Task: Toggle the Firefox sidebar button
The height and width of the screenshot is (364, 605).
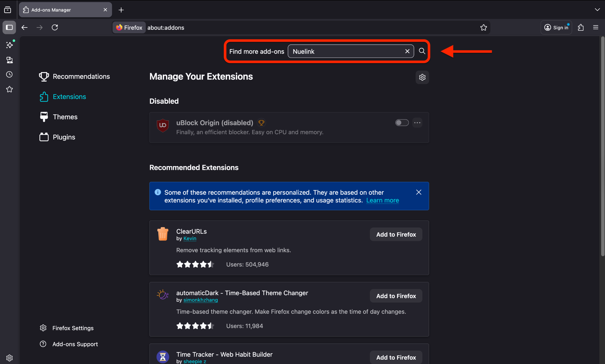Action: pyautogui.click(x=9, y=27)
